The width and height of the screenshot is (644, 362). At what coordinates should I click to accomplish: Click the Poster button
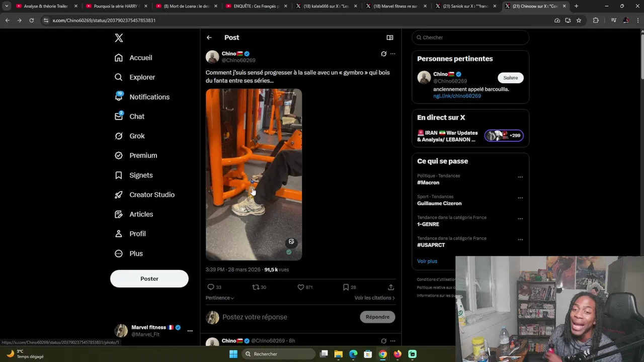[149, 279]
